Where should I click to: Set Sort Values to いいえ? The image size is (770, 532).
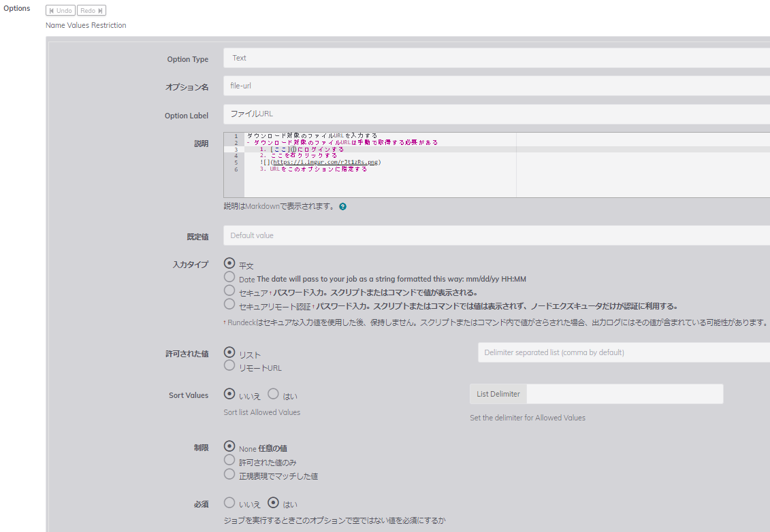coord(229,394)
